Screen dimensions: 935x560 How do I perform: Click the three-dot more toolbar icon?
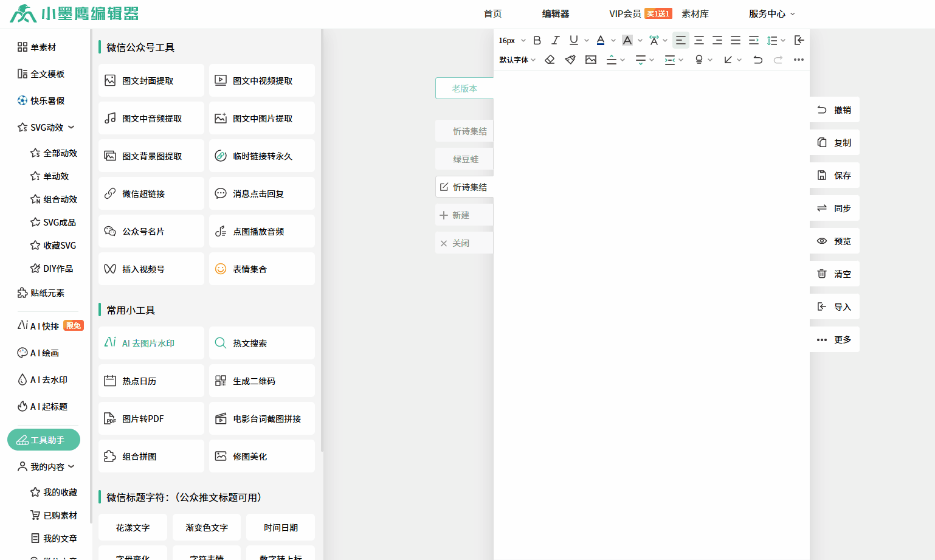pyautogui.click(x=799, y=60)
